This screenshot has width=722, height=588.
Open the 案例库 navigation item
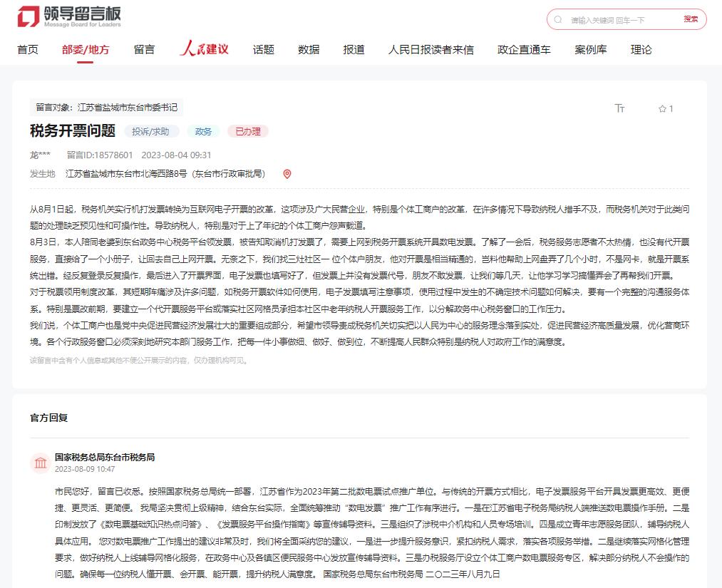tap(591, 50)
